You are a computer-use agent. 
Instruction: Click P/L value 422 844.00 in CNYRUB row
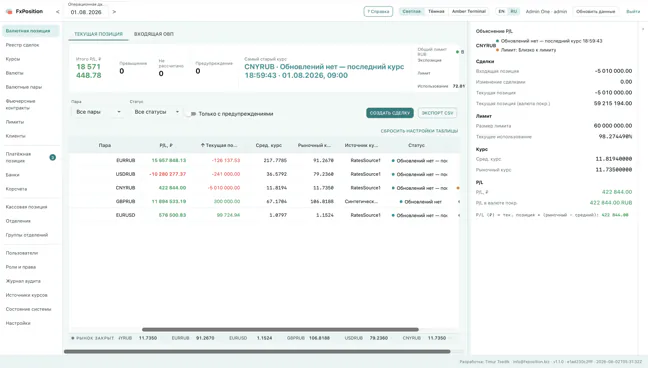point(172,188)
